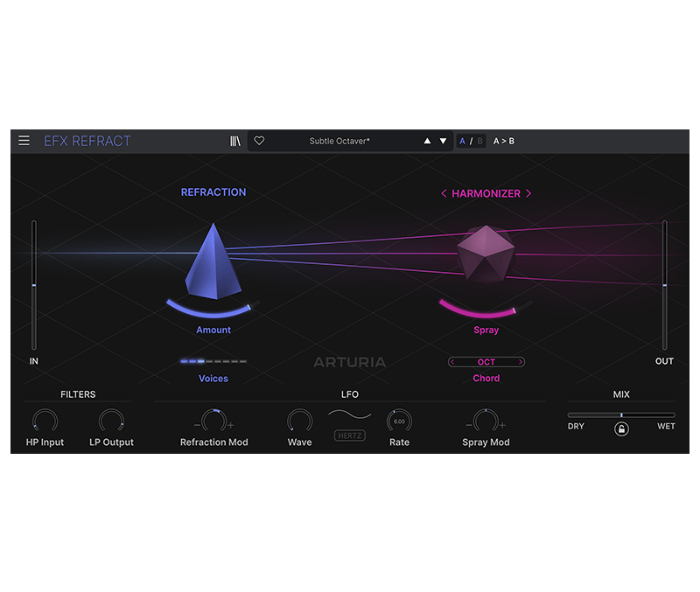This screenshot has height=592, width=700.
Task: Click the WET label
Action: 666,427
